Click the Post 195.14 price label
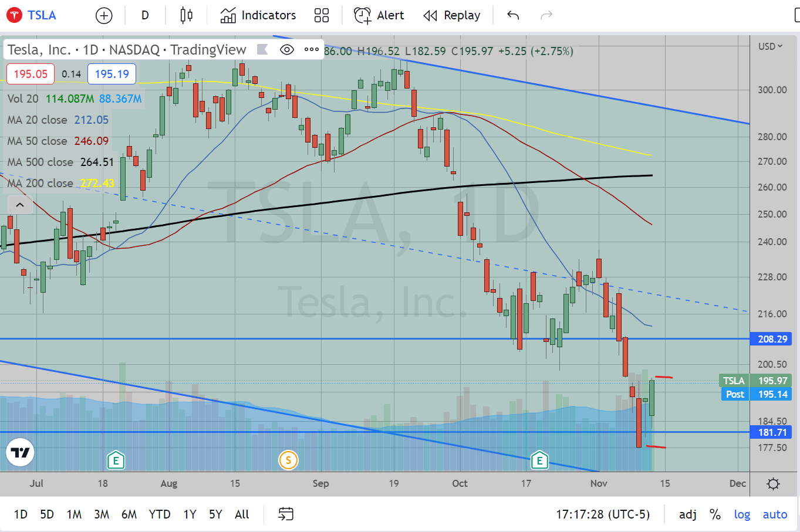 756,394
